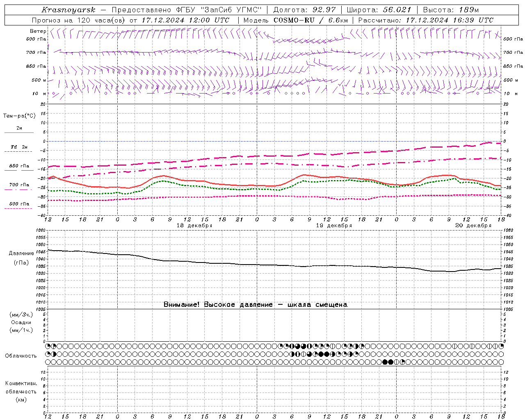Click the (км) convective cloud unit label
The width and height of the screenshot is (525, 420).
click(x=21, y=399)
